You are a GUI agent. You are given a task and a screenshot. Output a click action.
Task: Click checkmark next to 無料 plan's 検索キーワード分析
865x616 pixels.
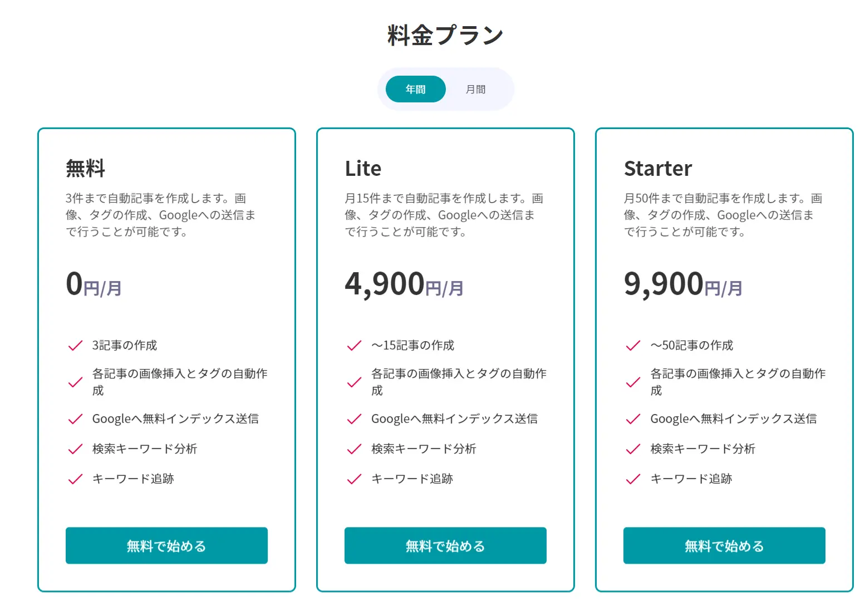(75, 449)
